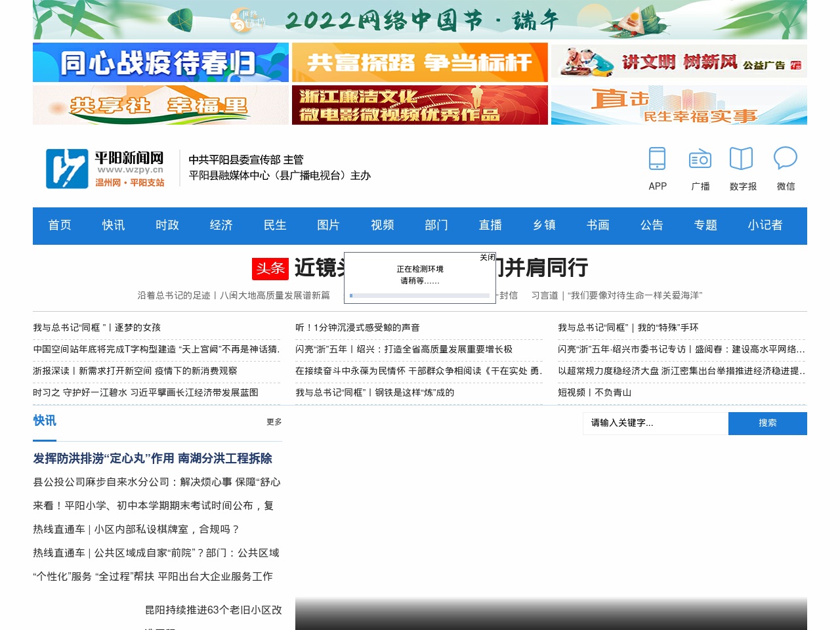Screen dimensions: 840x630
Task: Click the keyword search input field
Action: point(656,423)
